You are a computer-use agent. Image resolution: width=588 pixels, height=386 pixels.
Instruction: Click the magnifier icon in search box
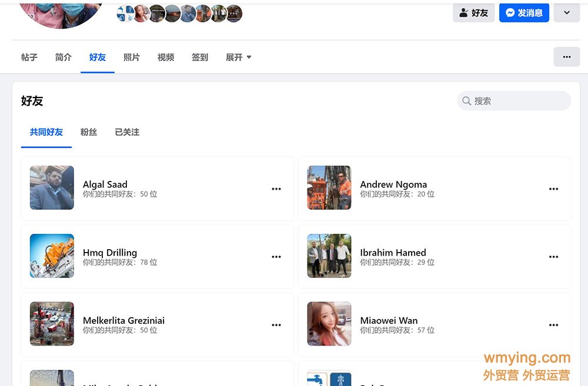466,101
